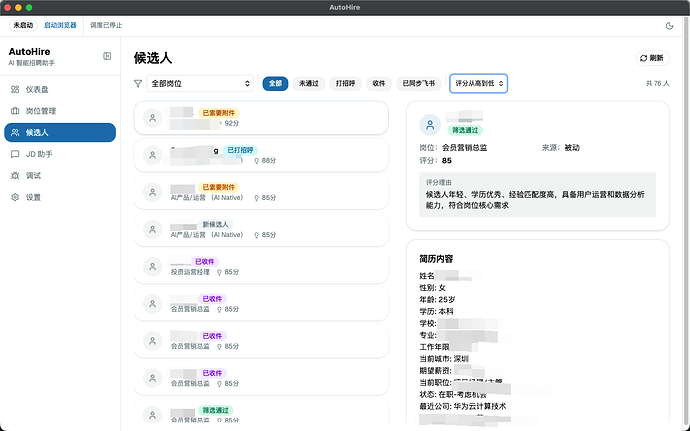Go to 岗位管理 menu item
Screen dimensions: 690x431
[60, 111]
